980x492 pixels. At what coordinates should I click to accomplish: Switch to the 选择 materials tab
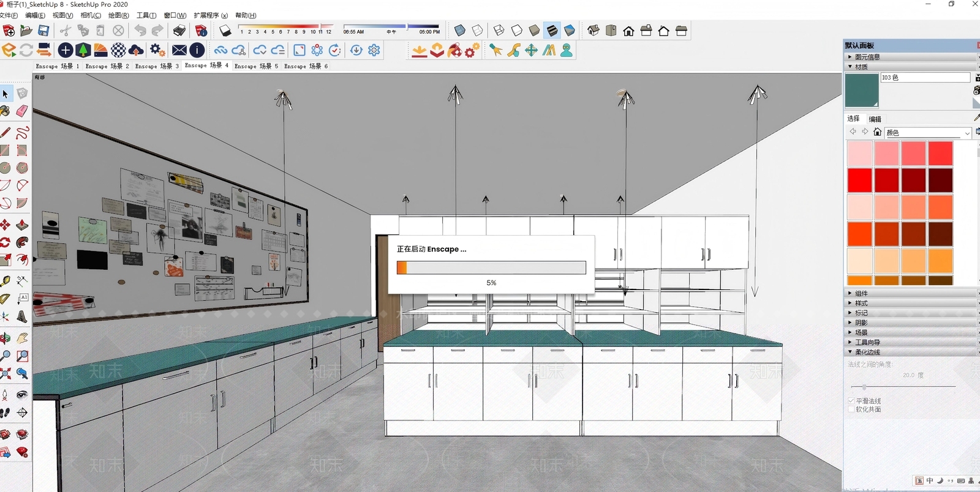(853, 119)
